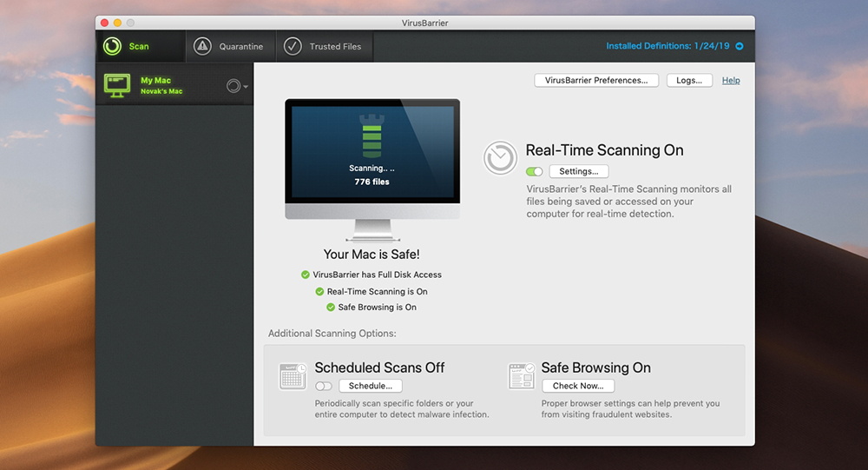This screenshot has width=868, height=470.
Task: Switch to the Trusted Files tab
Action: pos(325,46)
